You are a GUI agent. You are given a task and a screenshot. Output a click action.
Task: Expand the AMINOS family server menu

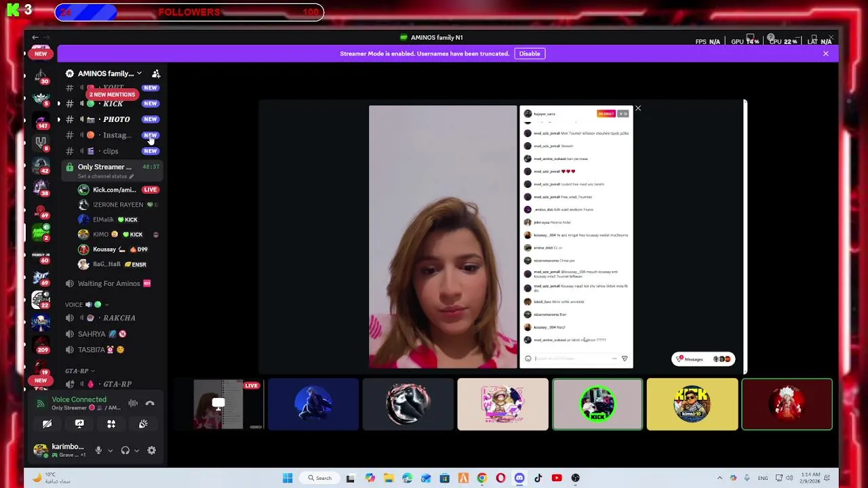tap(110, 73)
